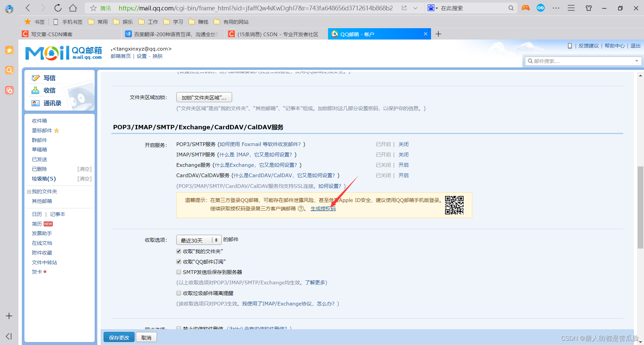This screenshot has height=345, width=644.
Task: Open the 赚钱 bookmark folder
Action: pyautogui.click(x=199, y=22)
